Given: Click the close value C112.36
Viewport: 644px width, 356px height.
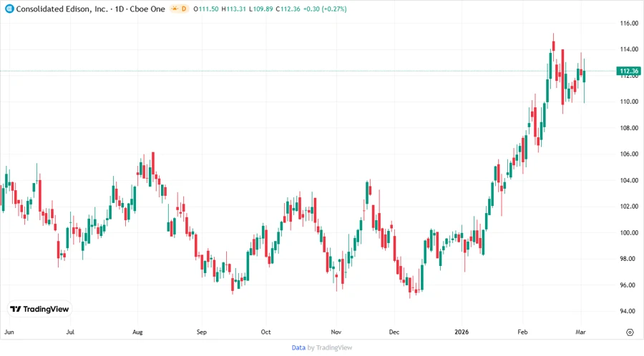Looking at the screenshot, I should pos(288,9).
